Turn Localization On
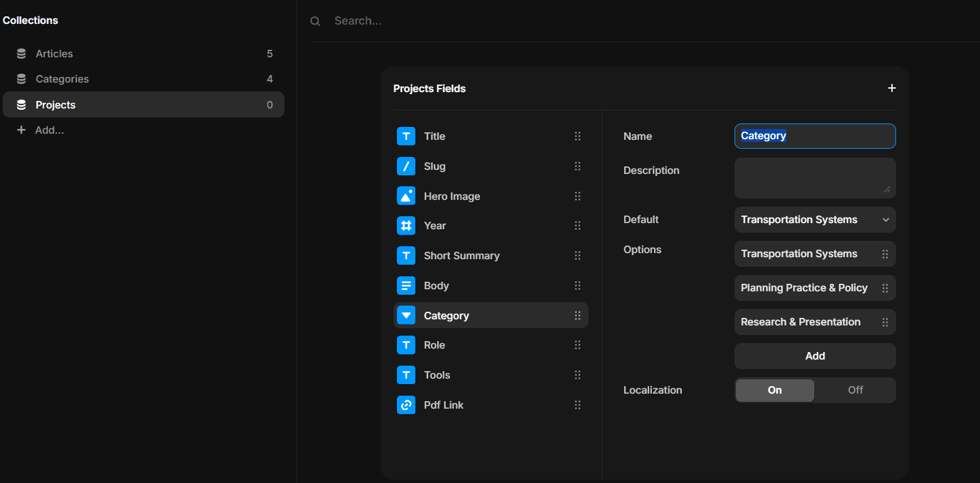The height and width of the screenshot is (483, 980). 775,390
